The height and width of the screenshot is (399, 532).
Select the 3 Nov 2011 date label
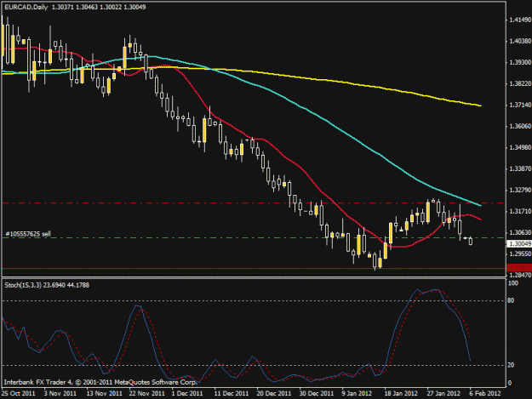pyautogui.click(x=60, y=393)
